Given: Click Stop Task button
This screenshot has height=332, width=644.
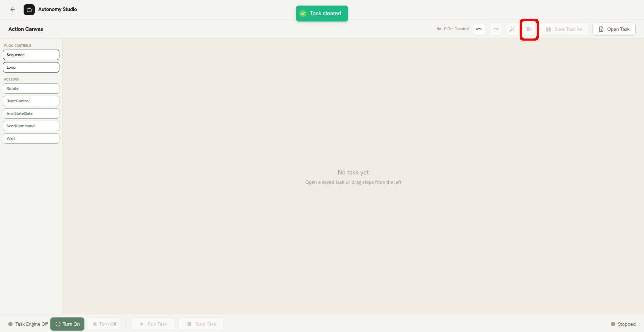Looking at the screenshot, I should tap(201, 324).
